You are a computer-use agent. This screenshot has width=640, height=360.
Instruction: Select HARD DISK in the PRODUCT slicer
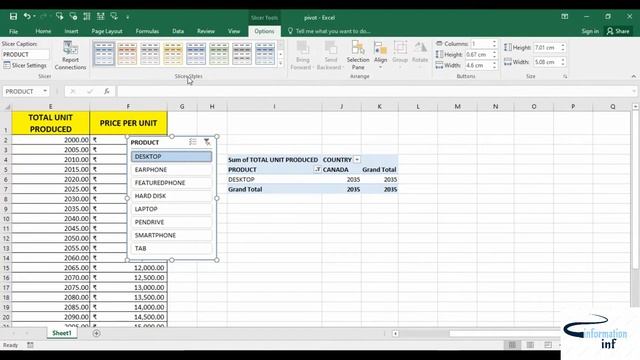click(171, 196)
